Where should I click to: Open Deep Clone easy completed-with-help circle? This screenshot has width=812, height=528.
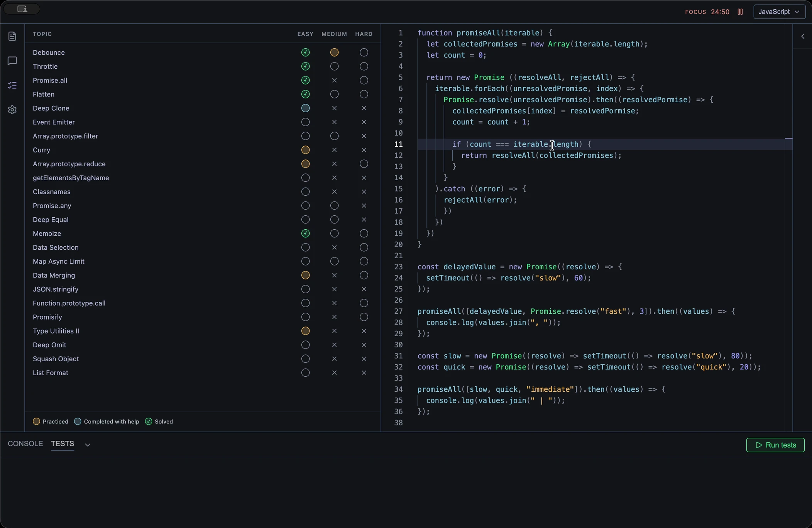[x=305, y=108]
